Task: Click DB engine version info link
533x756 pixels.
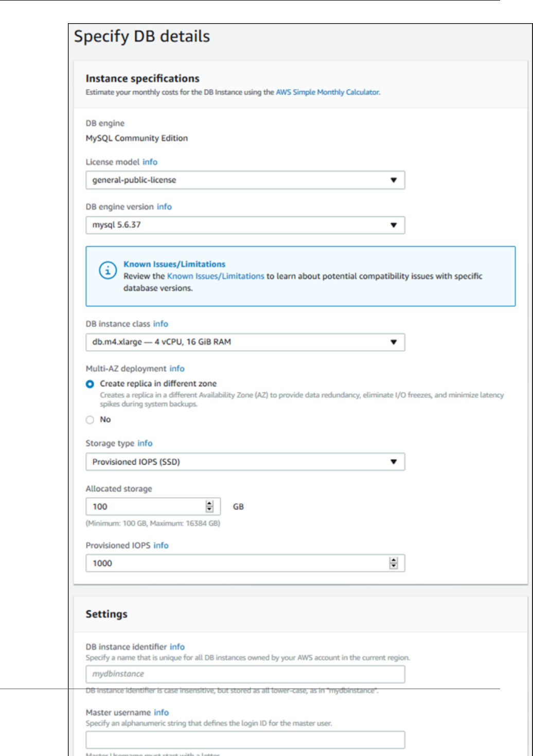Action: [x=164, y=207]
